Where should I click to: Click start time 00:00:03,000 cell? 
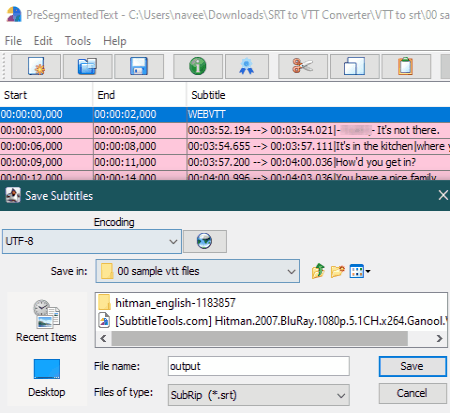[46, 130]
